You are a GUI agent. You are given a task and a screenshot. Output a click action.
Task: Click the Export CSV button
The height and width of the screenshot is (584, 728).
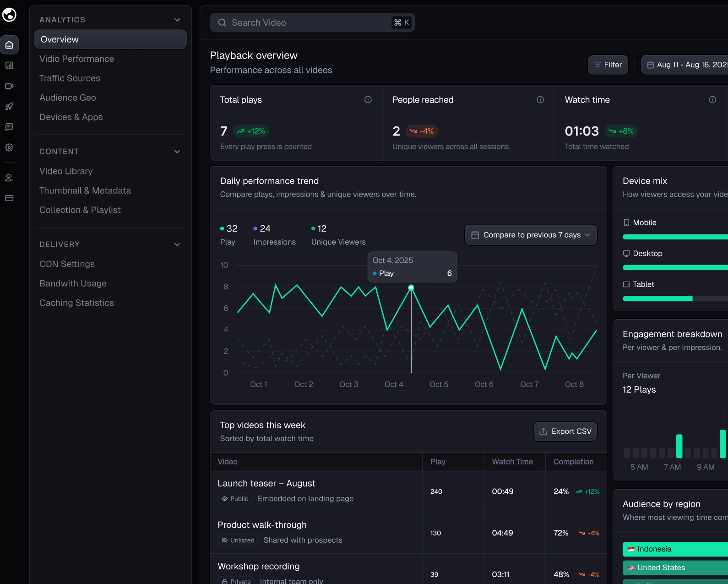[565, 431]
